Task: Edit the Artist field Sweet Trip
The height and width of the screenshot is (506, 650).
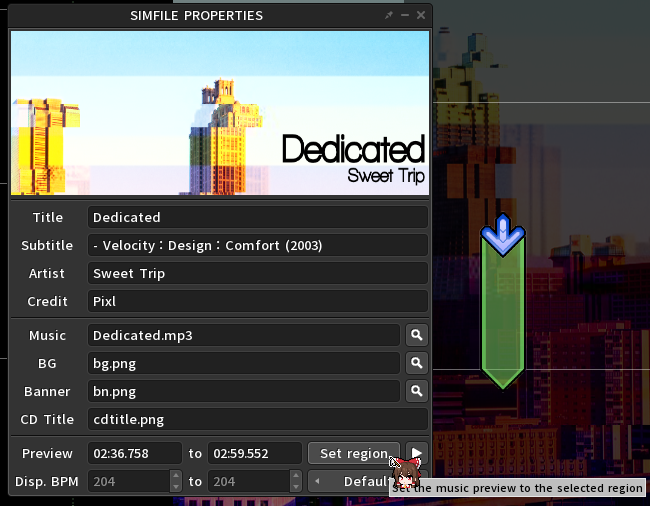Action: coord(257,274)
